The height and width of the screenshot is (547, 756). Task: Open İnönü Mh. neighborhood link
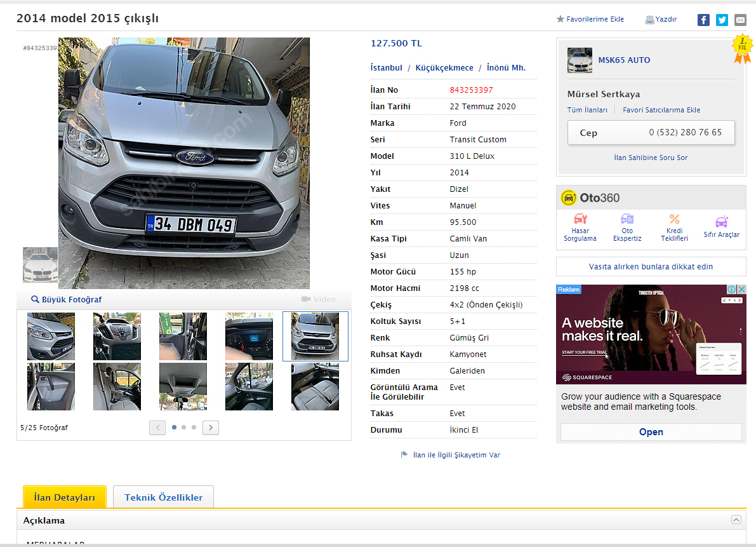pos(506,67)
